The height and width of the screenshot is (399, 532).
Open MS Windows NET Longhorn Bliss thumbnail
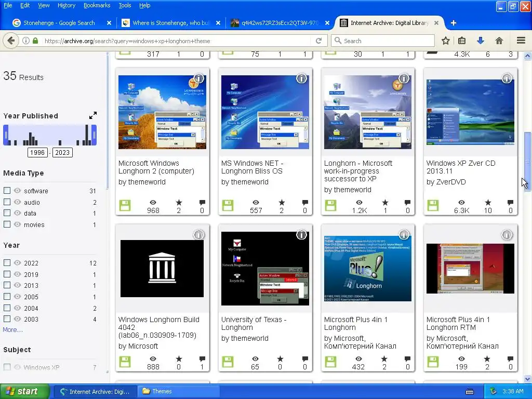coord(265,112)
